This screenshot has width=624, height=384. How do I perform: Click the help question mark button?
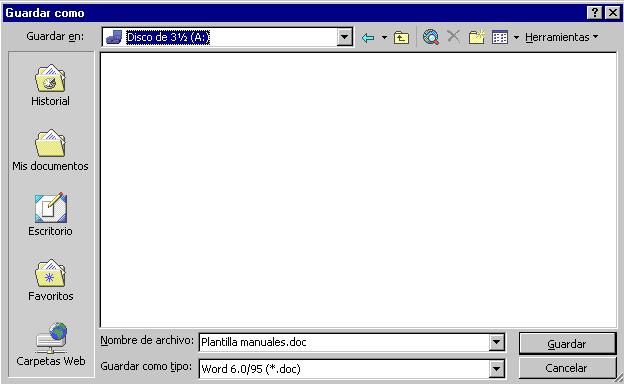(x=594, y=13)
